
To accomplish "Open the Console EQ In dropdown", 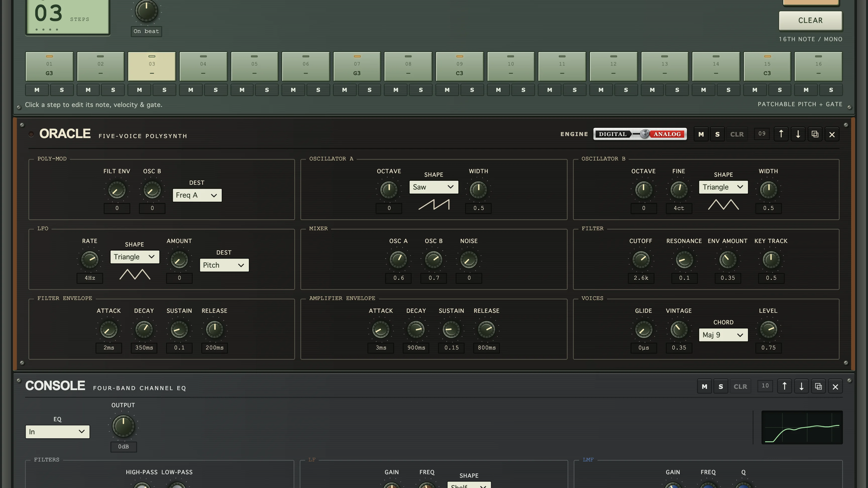I will click(57, 432).
